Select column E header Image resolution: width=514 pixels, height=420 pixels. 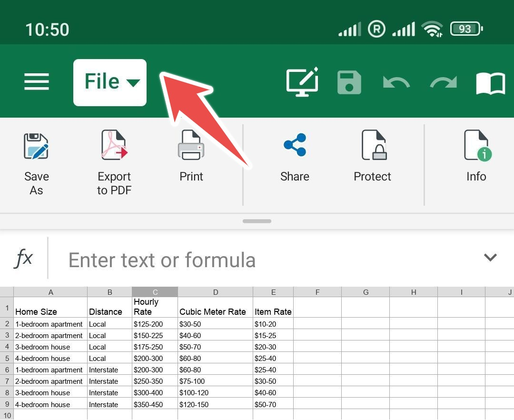pyautogui.click(x=273, y=292)
